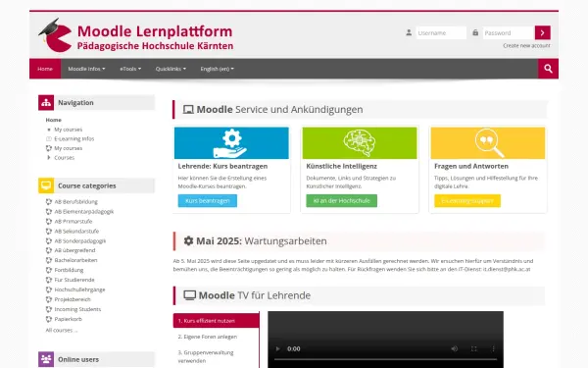The image size is (588, 368).
Task: Select video tab 1. Kurs effizient nutzen
Action: tap(216, 321)
